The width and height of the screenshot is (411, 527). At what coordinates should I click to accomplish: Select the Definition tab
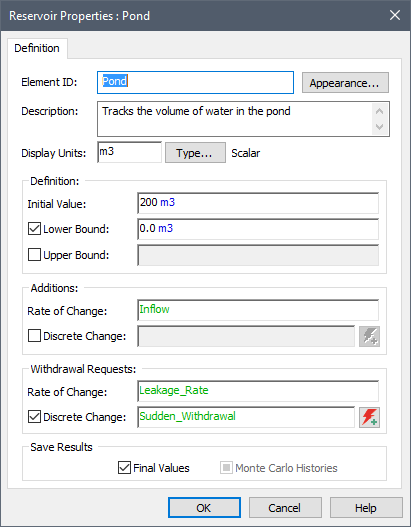tap(37, 48)
